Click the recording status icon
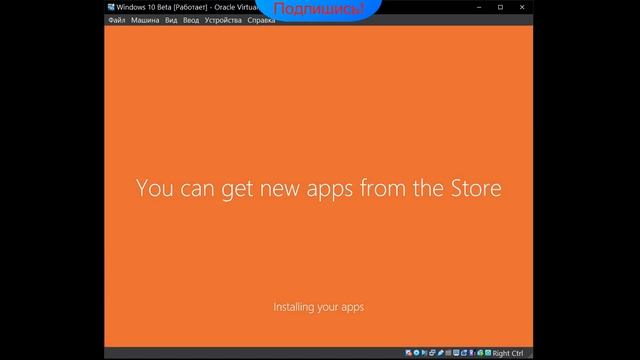This screenshot has width=640, height=360. point(464,353)
